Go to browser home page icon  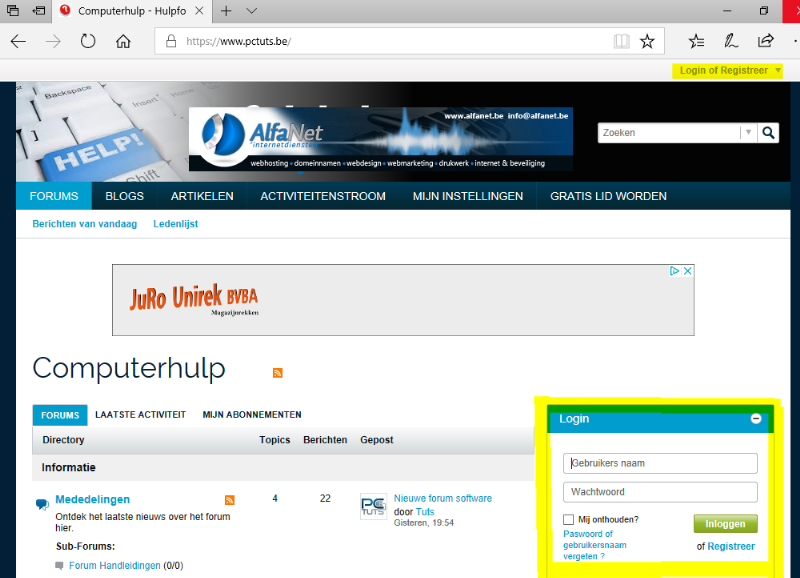123,41
